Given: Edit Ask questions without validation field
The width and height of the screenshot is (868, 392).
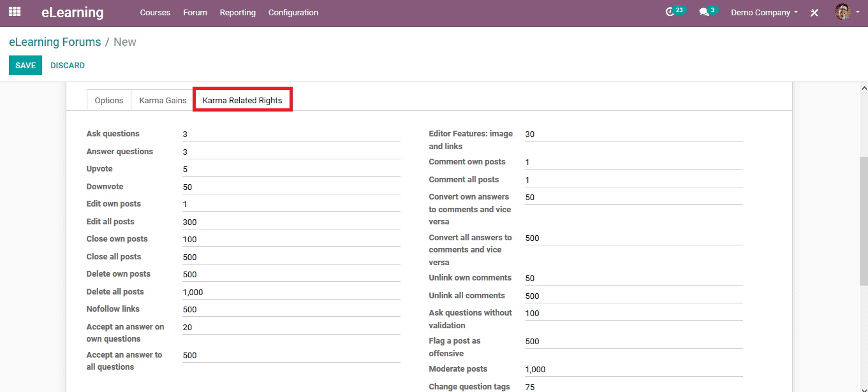Looking at the screenshot, I should (634, 313).
